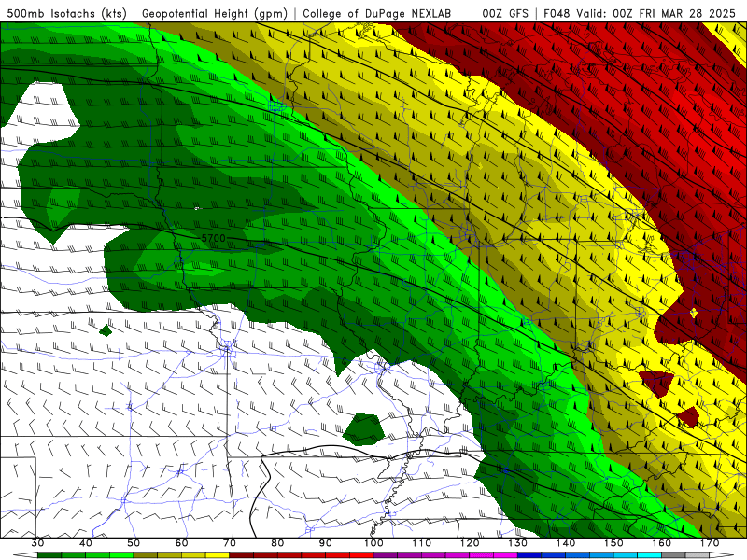This screenshot has width=747, height=560.
Task: Click the right arrow end of the color bar
Action: pos(721,555)
